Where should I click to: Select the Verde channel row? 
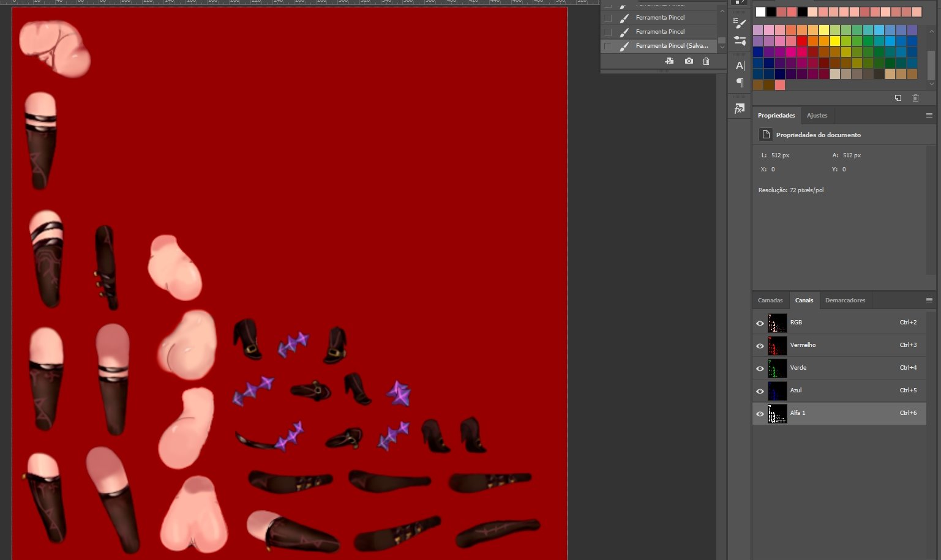839,368
